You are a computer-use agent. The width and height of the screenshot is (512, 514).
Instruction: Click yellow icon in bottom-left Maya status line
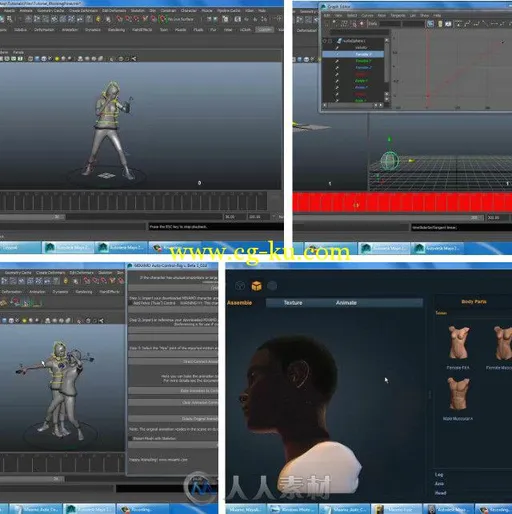66,281
